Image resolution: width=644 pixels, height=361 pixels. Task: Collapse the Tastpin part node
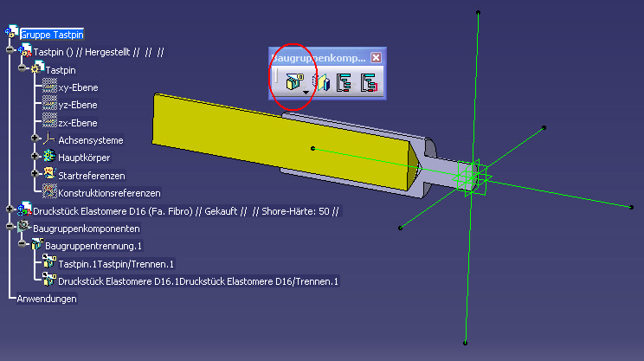(x=23, y=68)
